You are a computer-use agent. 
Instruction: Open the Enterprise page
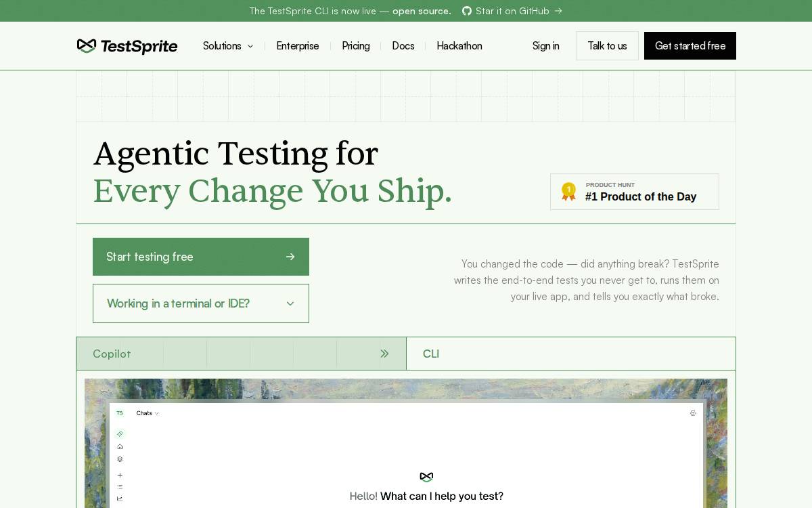[x=298, y=46]
